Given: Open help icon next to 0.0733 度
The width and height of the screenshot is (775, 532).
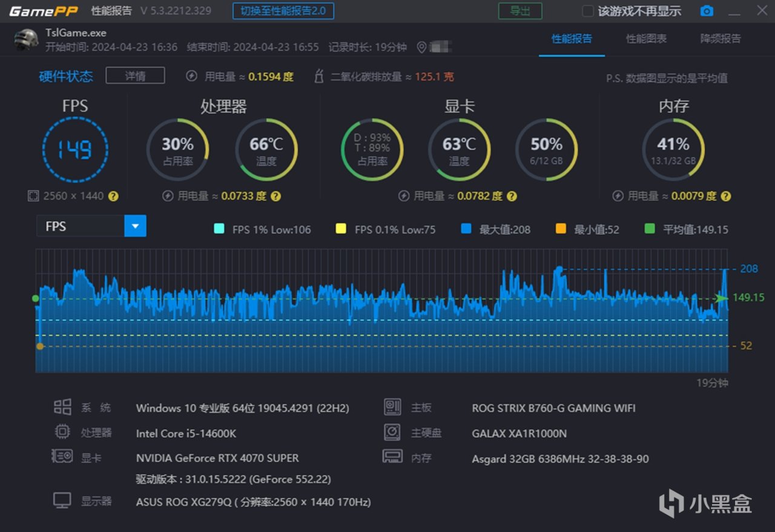Looking at the screenshot, I should tap(275, 196).
